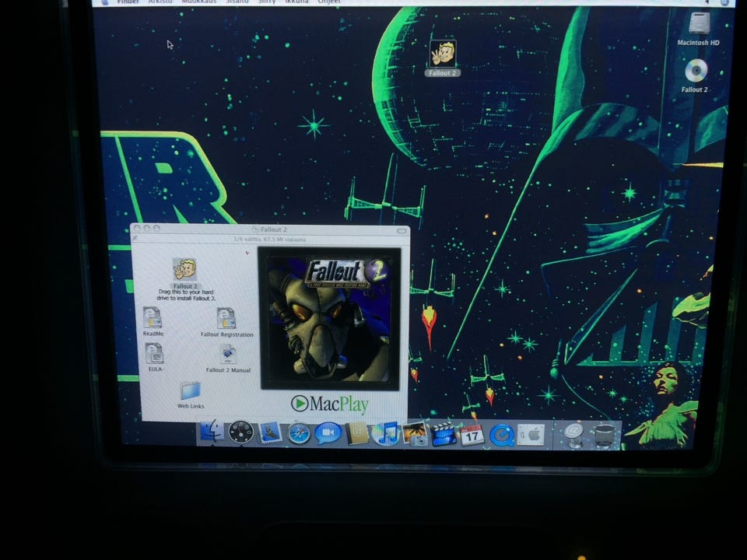This screenshot has width=747, height=560.
Task: Launch Dashboard from the Dock
Action: click(x=240, y=433)
